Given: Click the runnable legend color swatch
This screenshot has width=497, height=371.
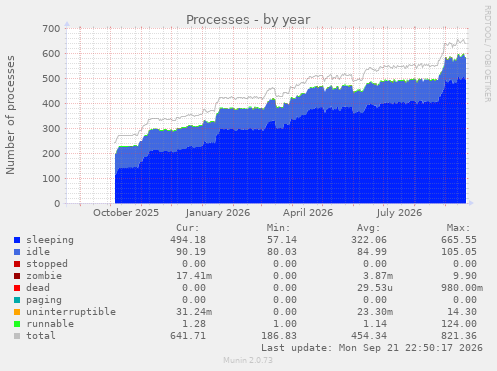Looking at the screenshot, I should pyautogui.click(x=17, y=324).
